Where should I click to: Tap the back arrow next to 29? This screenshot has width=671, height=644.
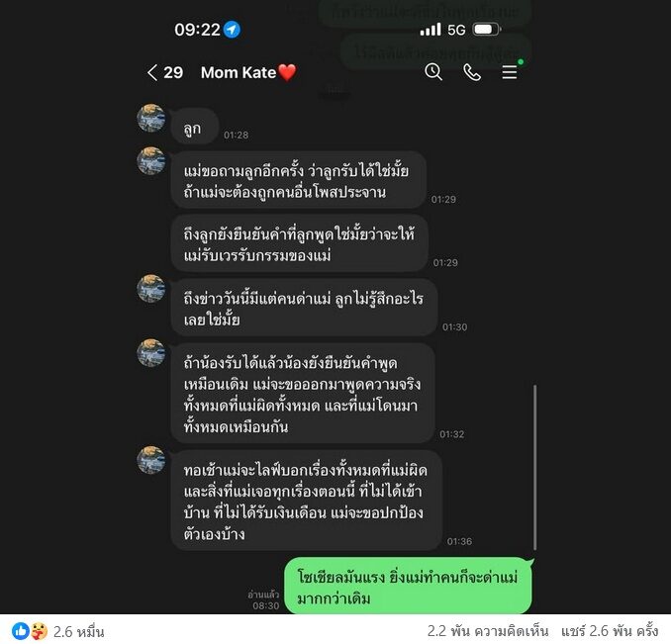tap(152, 72)
